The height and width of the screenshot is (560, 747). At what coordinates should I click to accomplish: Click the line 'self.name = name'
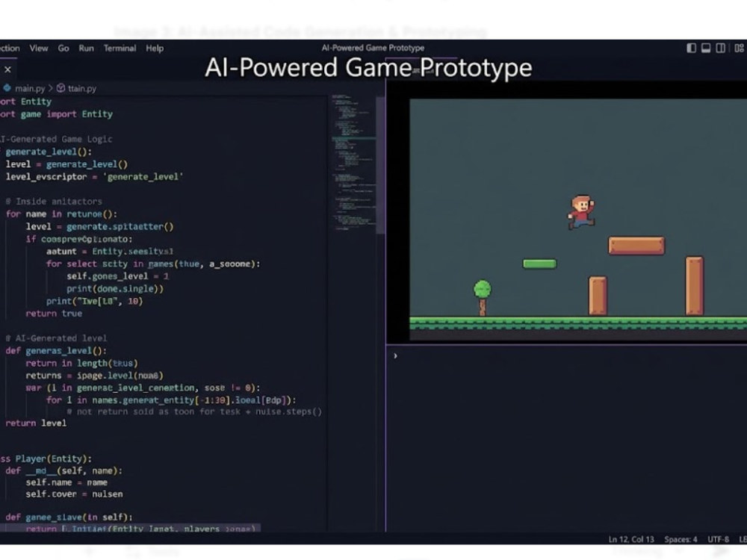point(66,482)
